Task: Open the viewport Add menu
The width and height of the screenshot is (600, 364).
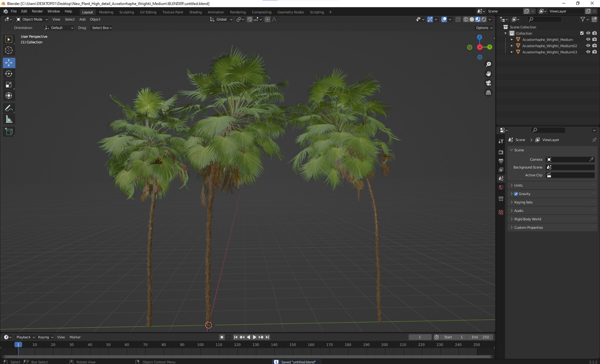Action: 82,20
